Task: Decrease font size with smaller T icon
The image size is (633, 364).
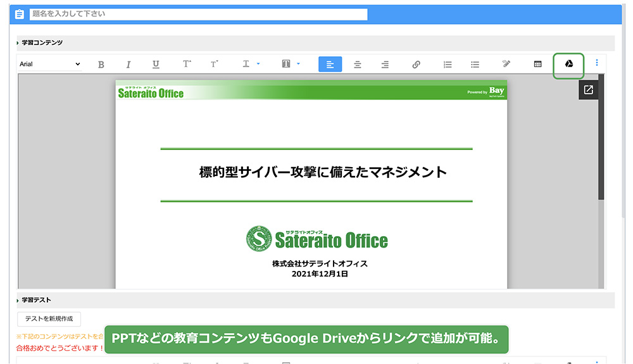Action: pos(215,64)
